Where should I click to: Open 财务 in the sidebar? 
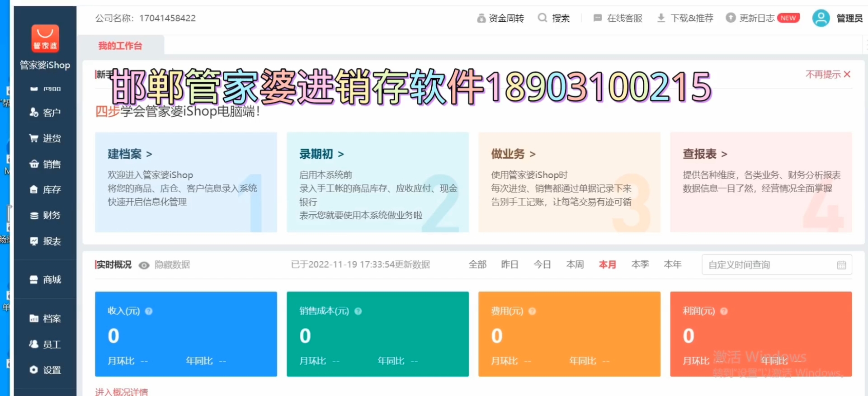click(x=45, y=215)
